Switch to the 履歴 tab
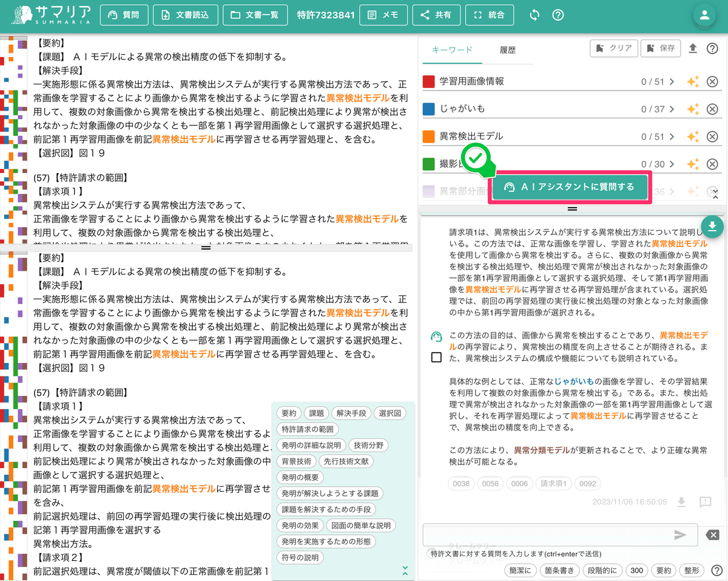Viewport: 728px width, 581px height. point(508,51)
